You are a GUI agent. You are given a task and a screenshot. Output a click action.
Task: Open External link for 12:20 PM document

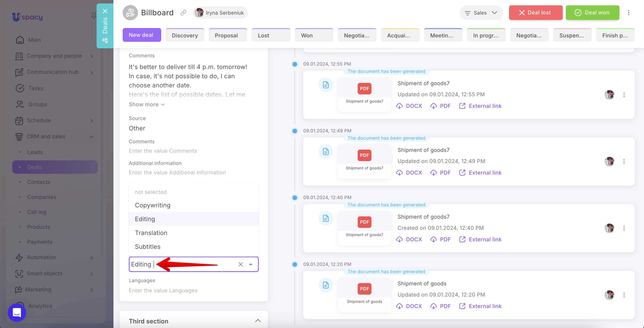pyautogui.click(x=480, y=306)
